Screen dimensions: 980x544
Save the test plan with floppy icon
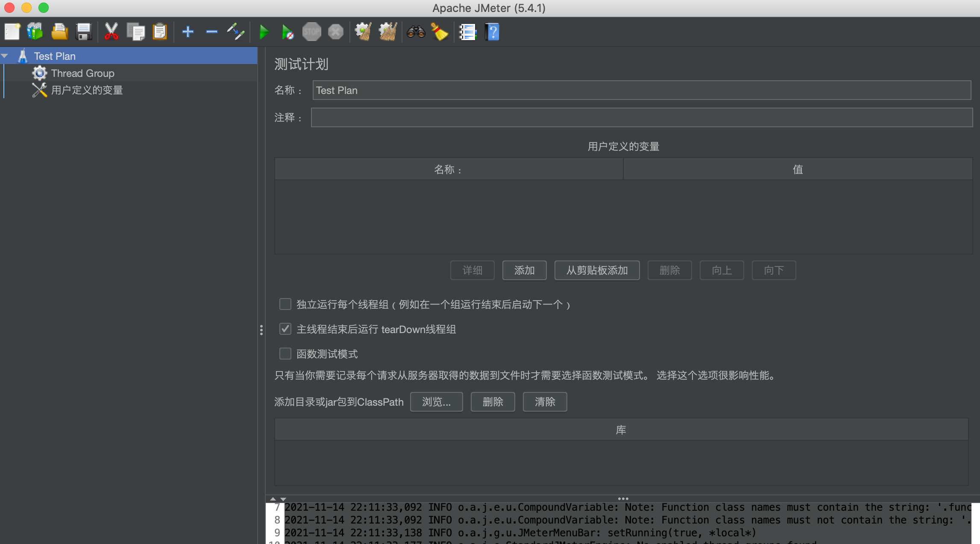point(84,32)
